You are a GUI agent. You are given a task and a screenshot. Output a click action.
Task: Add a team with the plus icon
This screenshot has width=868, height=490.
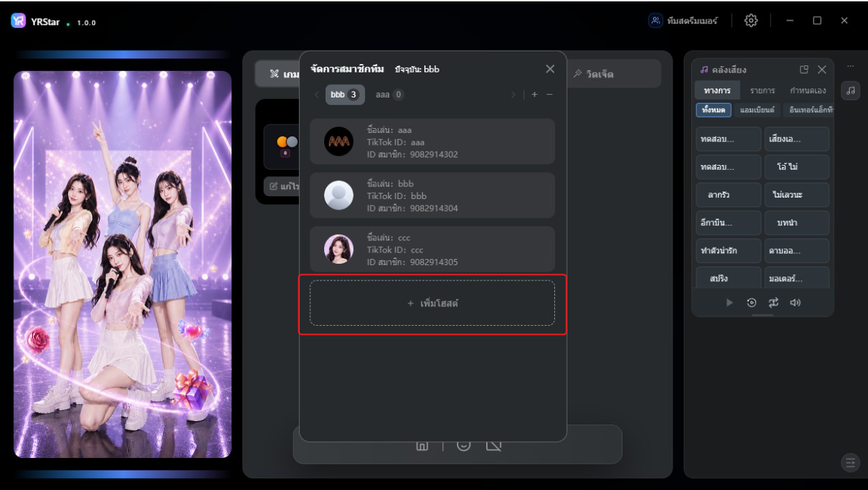(x=534, y=95)
